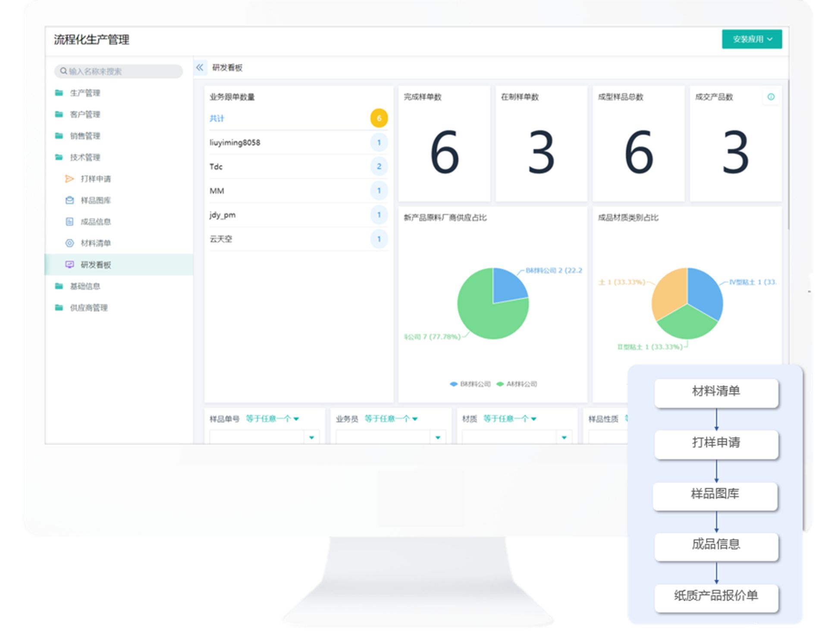Open 业务员 filter condition dropdown
The height and width of the screenshot is (644, 828).
pos(391,418)
